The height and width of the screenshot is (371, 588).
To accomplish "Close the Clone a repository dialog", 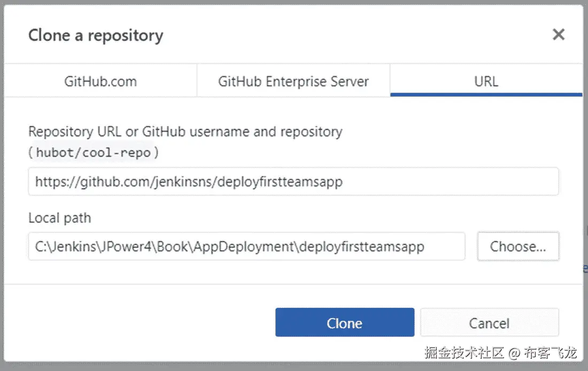I will coord(558,35).
